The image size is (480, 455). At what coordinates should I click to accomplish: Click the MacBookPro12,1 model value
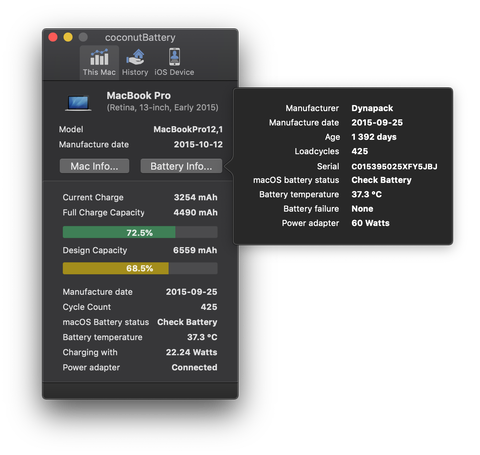[x=188, y=129]
